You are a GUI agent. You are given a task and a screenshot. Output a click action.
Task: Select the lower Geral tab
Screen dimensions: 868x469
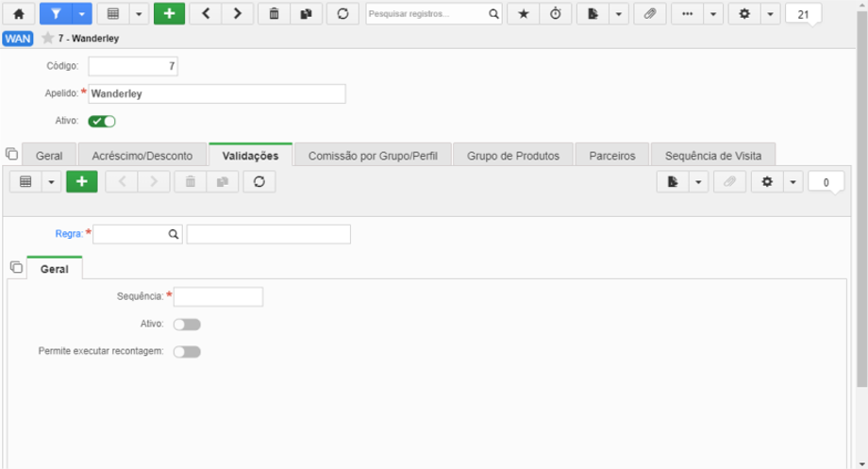pos(55,269)
